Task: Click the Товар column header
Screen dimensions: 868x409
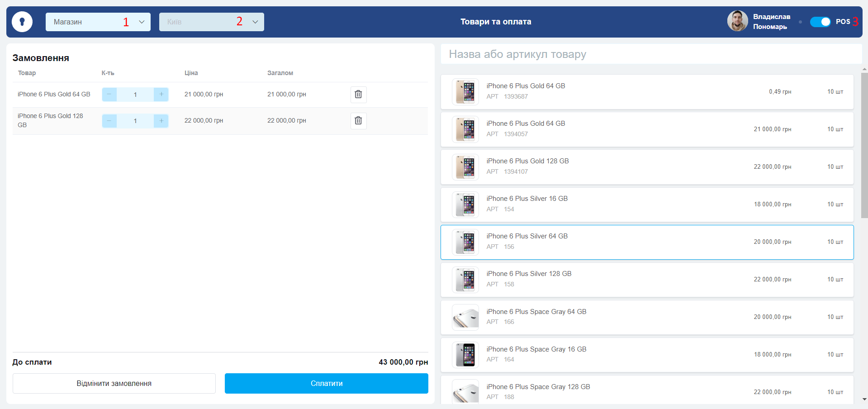Action: click(x=27, y=73)
